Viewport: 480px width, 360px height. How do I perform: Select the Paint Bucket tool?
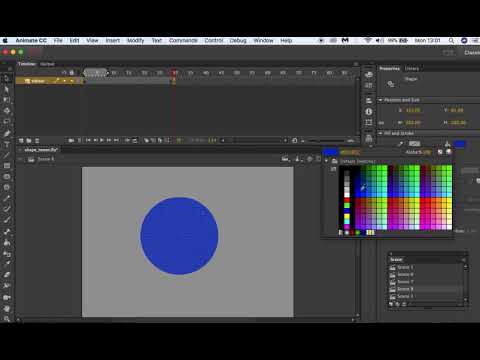pos(6,242)
